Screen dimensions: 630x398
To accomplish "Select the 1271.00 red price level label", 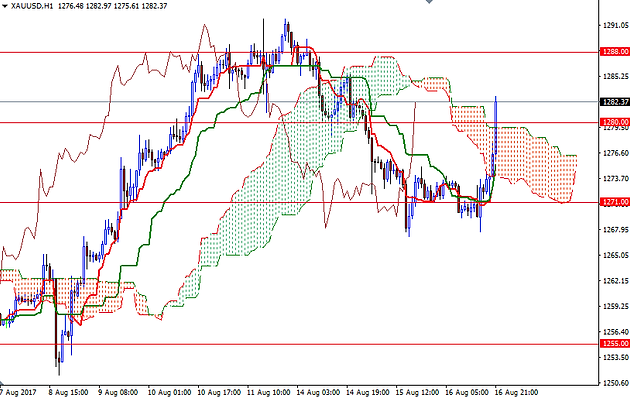I will click(x=615, y=202).
